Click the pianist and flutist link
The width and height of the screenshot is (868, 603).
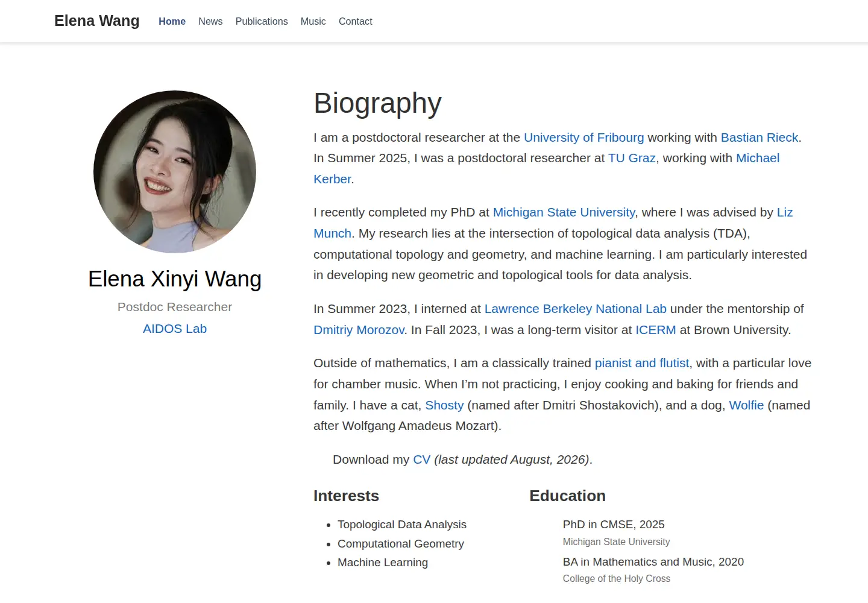click(642, 363)
